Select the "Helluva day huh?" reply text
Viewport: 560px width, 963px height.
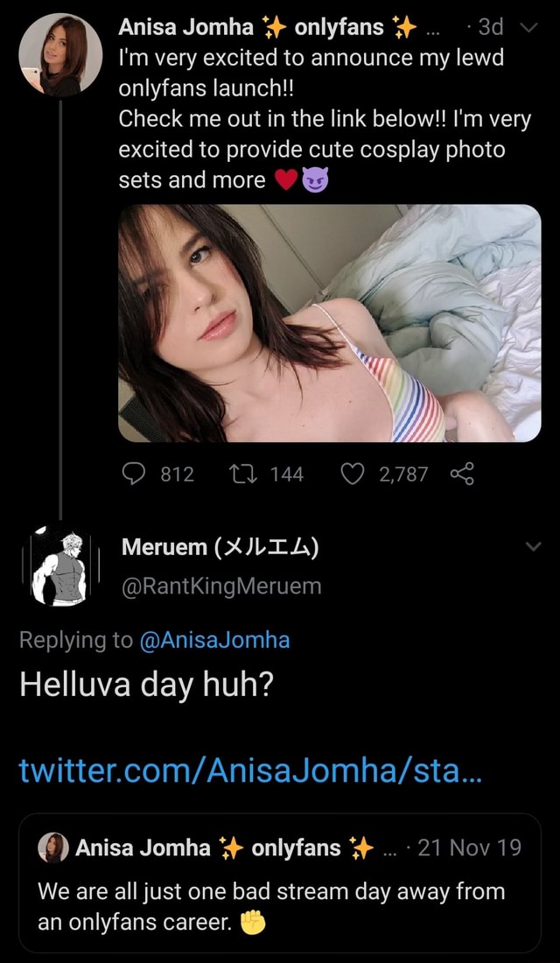147,685
